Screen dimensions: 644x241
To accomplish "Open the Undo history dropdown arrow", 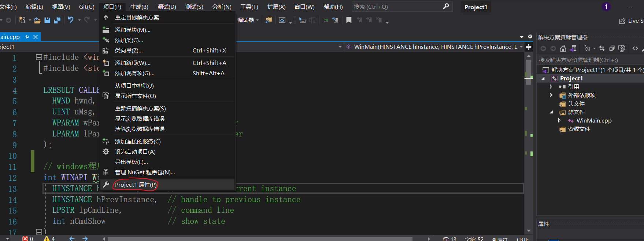I will point(79,20).
